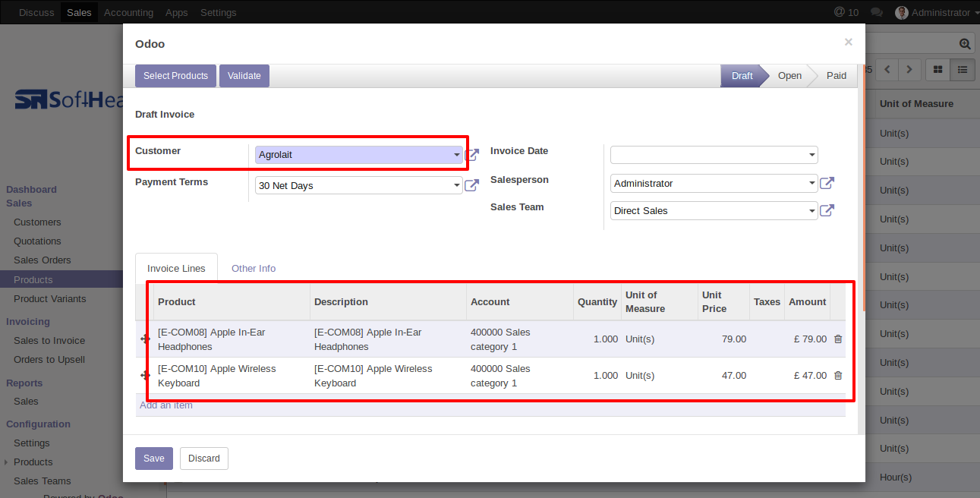Save the invoice
Viewport: 980px width, 498px height.
tap(154, 459)
